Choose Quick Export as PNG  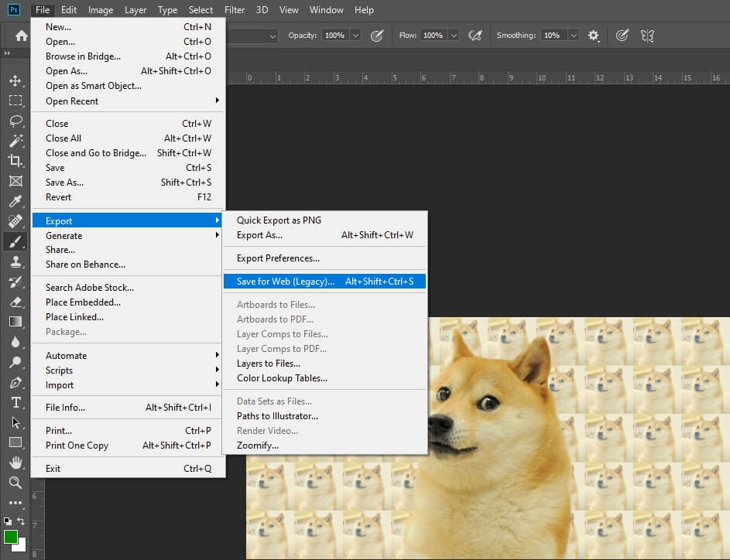pyautogui.click(x=324, y=220)
